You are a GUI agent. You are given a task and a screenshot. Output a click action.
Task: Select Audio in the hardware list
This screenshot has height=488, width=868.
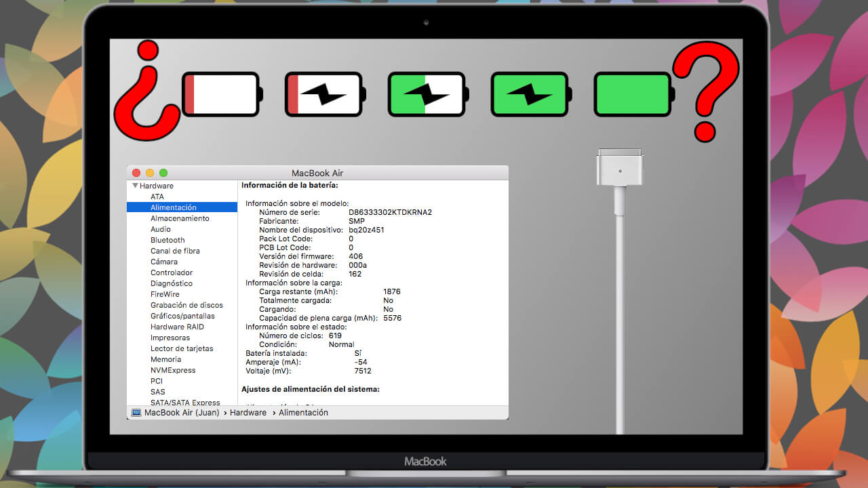pos(161,229)
